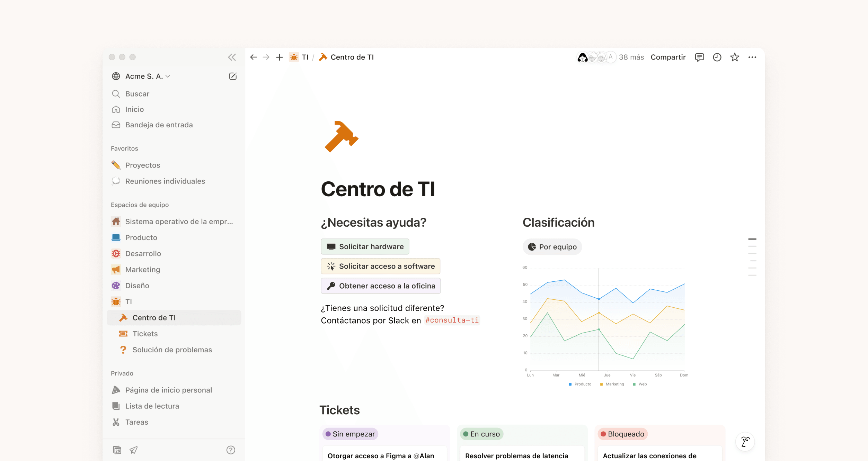Click the #consulta-ti Slack channel tag
This screenshot has height=461, width=868.
452,320
